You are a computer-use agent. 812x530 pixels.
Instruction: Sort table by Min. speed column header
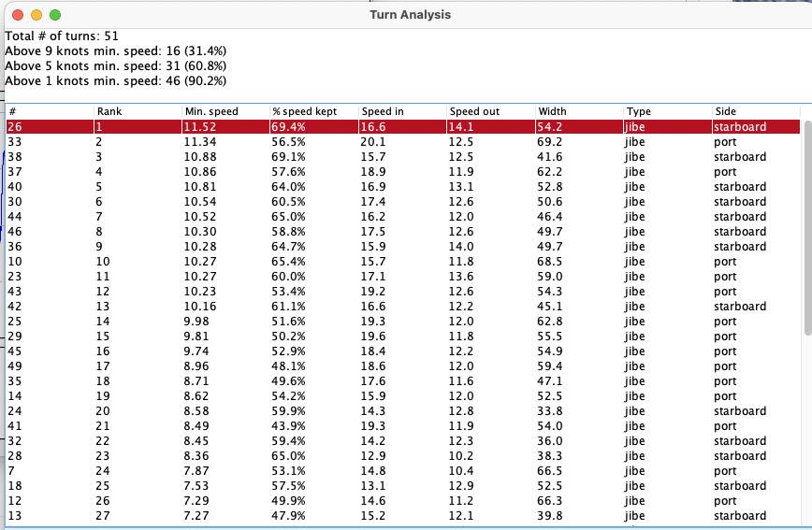coord(210,111)
